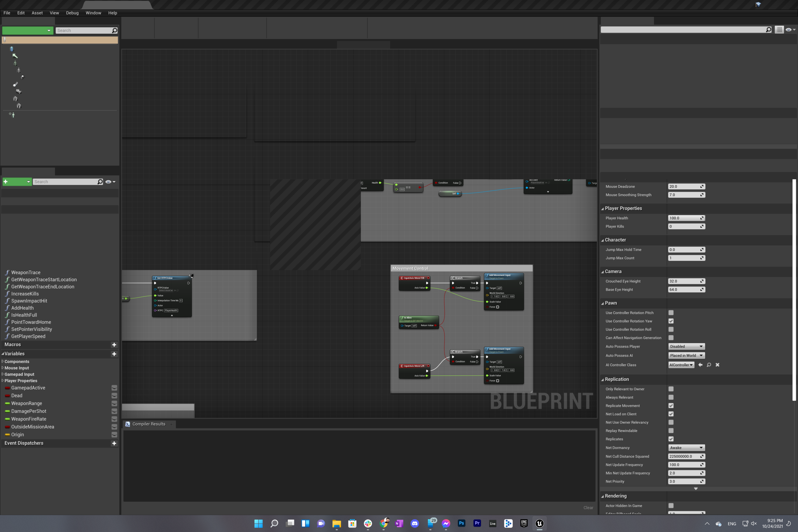Click the green Add New button in My Blueprint

coord(17,182)
